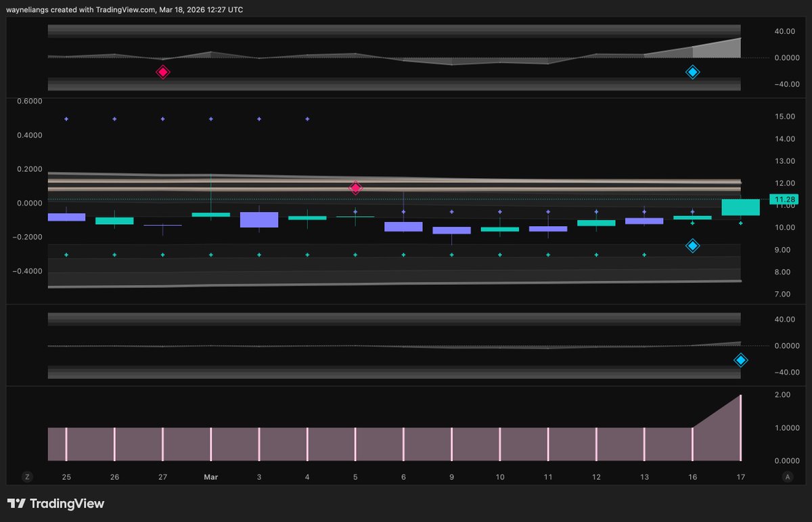Image resolution: width=812 pixels, height=522 pixels.
Task: Click the date label 13 on the time axis
Action: tap(644, 477)
